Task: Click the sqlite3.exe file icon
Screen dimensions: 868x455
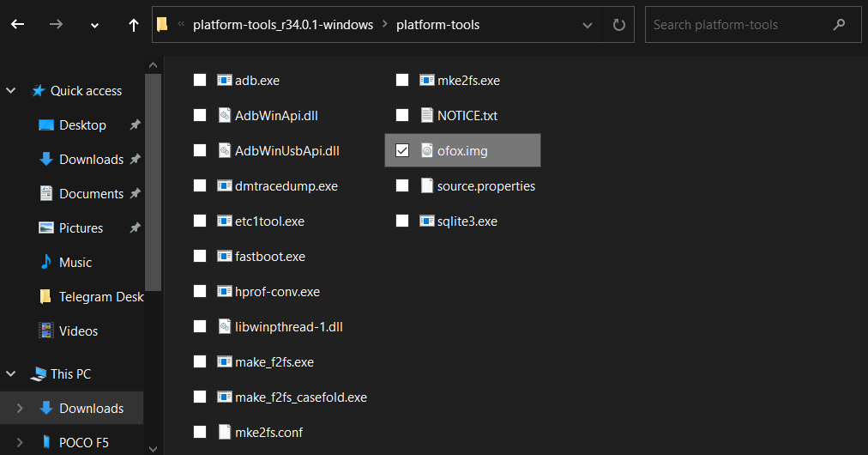Action: pyautogui.click(x=427, y=221)
